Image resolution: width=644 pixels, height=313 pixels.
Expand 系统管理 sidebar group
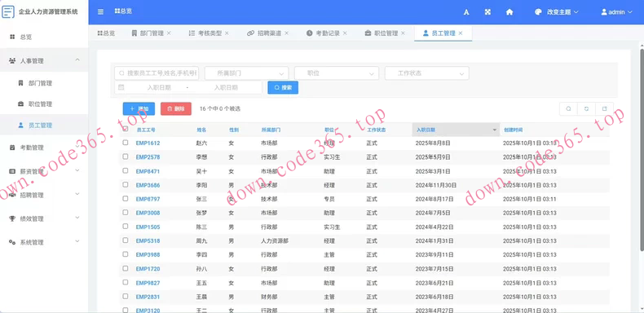44,242
